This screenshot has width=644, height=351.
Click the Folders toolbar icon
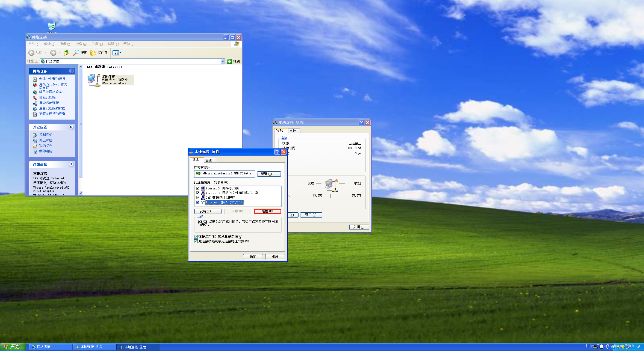(93, 53)
